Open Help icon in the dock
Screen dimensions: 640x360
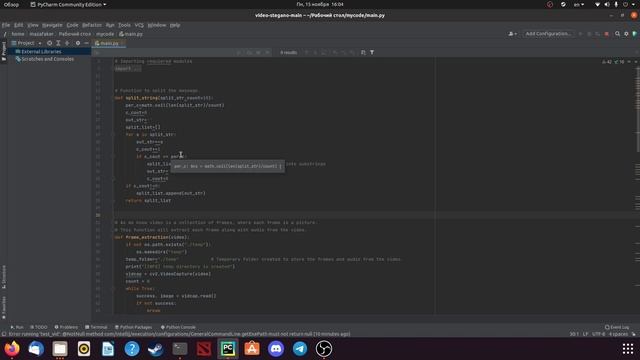(x=132, y=349)
